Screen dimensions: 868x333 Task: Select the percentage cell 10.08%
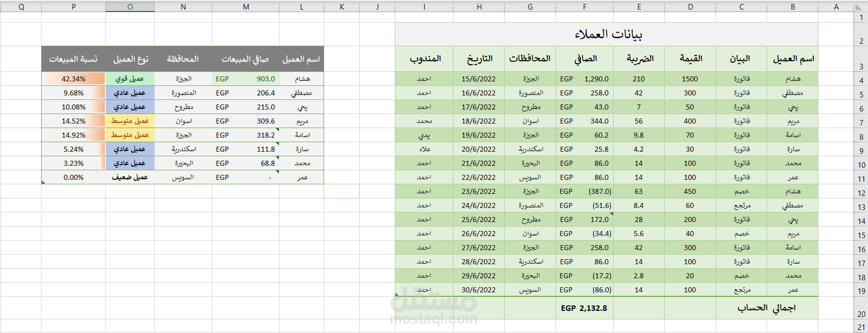coord(74,107)
